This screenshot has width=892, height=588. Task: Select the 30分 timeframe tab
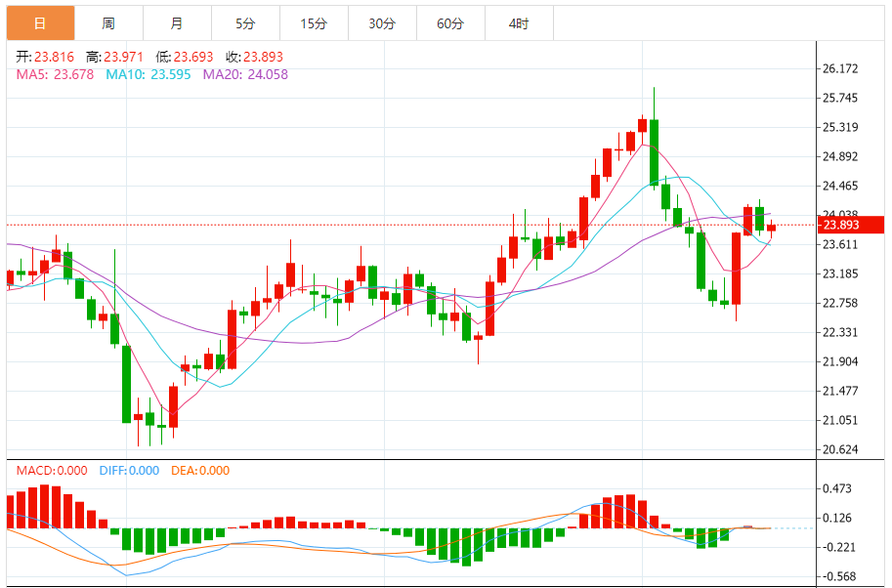pyautogui.click(x=382, y=23)
